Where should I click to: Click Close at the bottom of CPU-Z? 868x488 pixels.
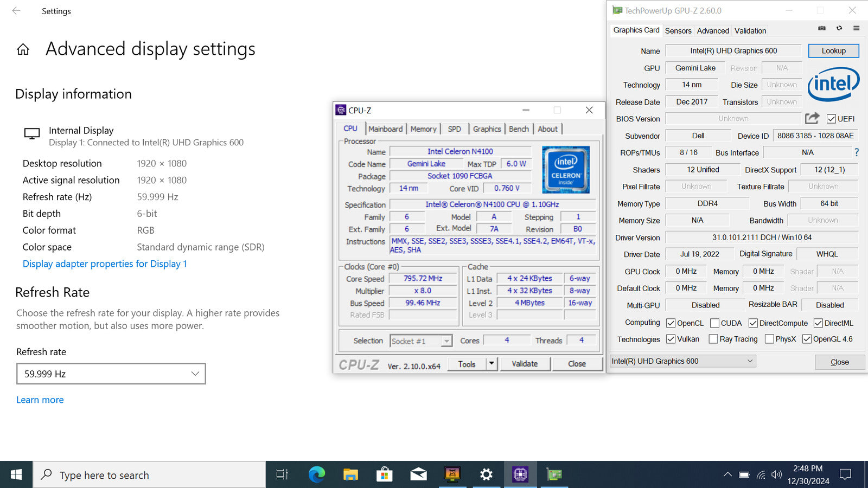pos(577,364)
